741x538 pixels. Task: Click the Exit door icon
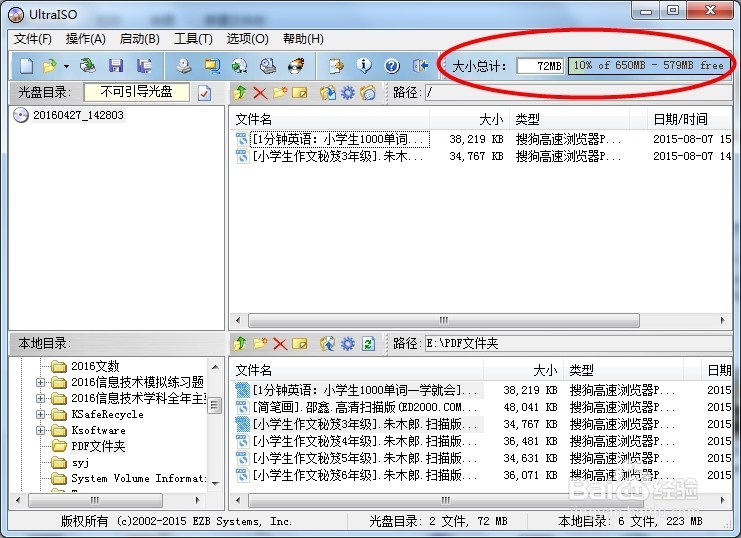pyautogui.click(x=420, y=66)
